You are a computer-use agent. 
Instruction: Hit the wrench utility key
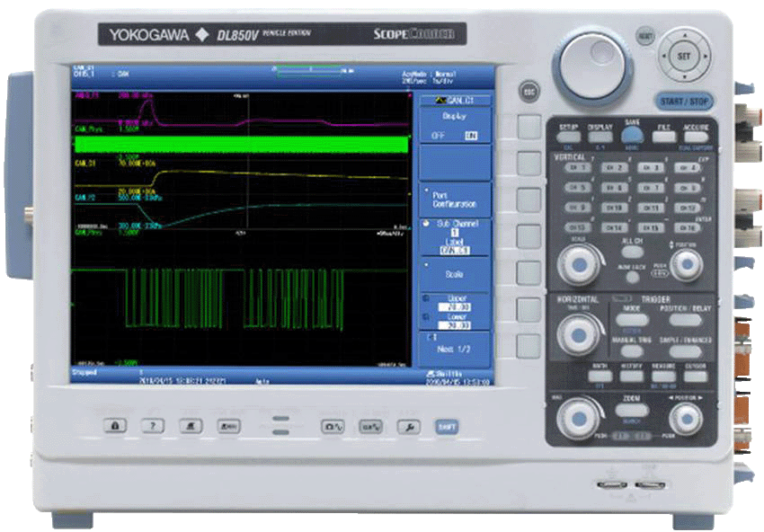(x=409, y=427)
